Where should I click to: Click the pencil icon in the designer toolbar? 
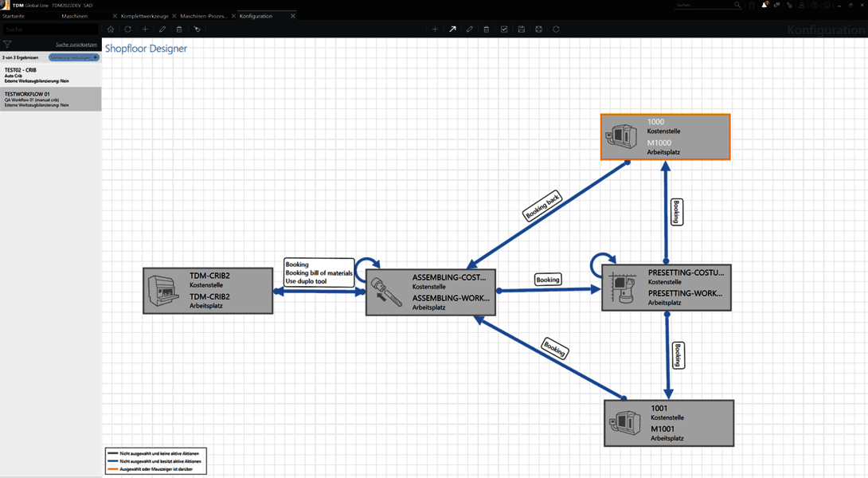coord(469,29)
